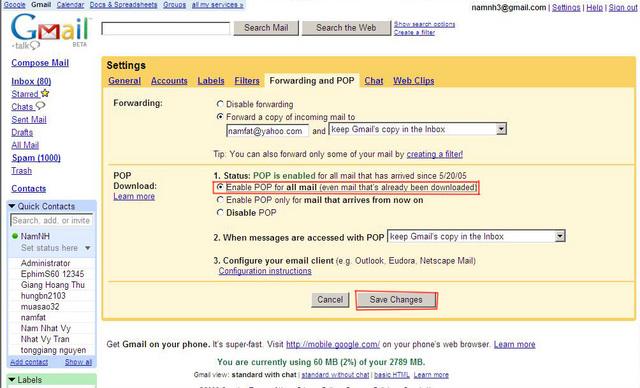
Task: Click the Cancel button
Action: (330, 300)
